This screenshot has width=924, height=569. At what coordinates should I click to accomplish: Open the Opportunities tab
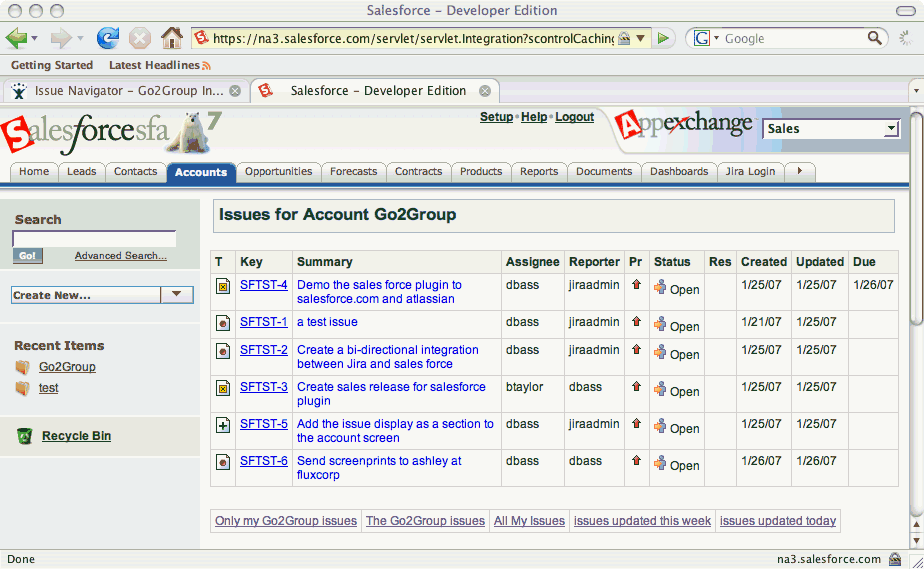point(278,171)
